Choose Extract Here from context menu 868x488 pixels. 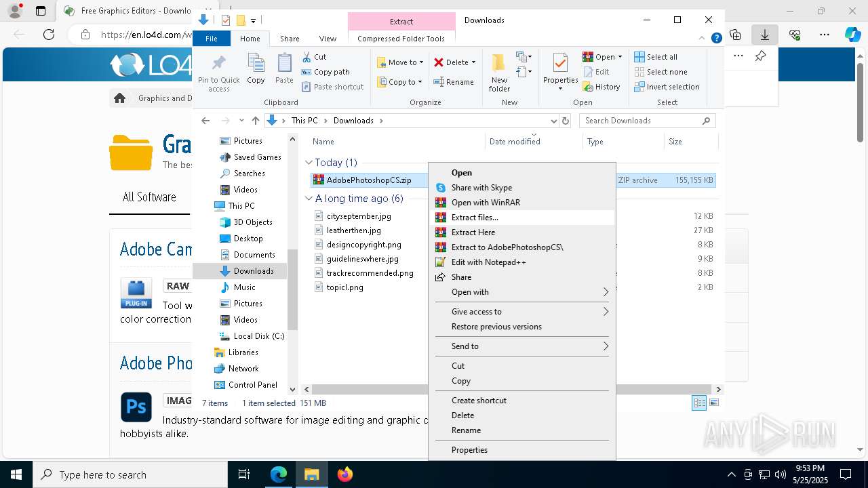pos(522,232)
